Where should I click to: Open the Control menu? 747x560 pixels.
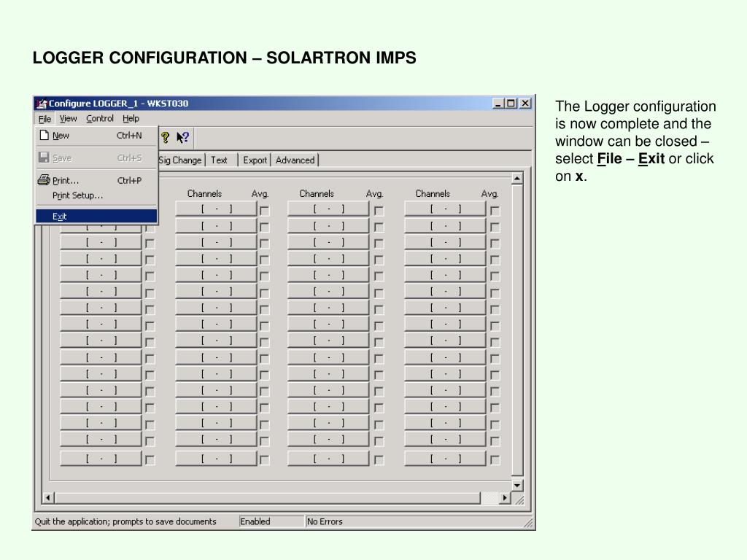pos(100,119)
